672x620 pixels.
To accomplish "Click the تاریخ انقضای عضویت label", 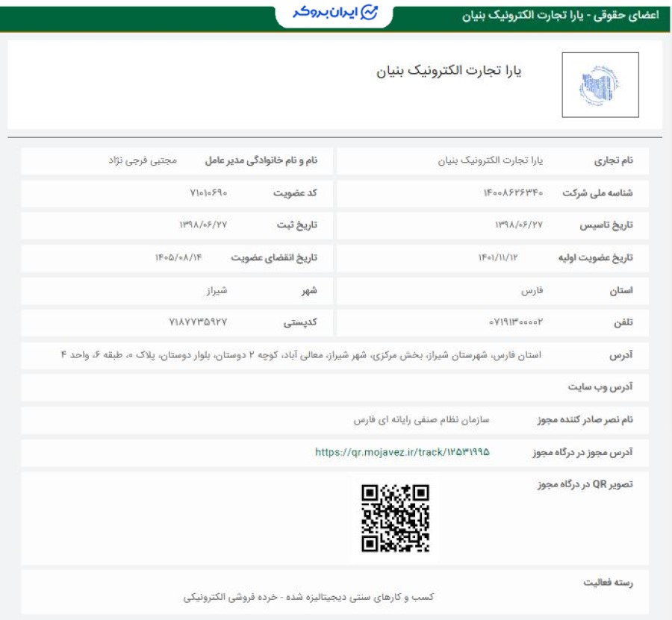I will (274, 257).
